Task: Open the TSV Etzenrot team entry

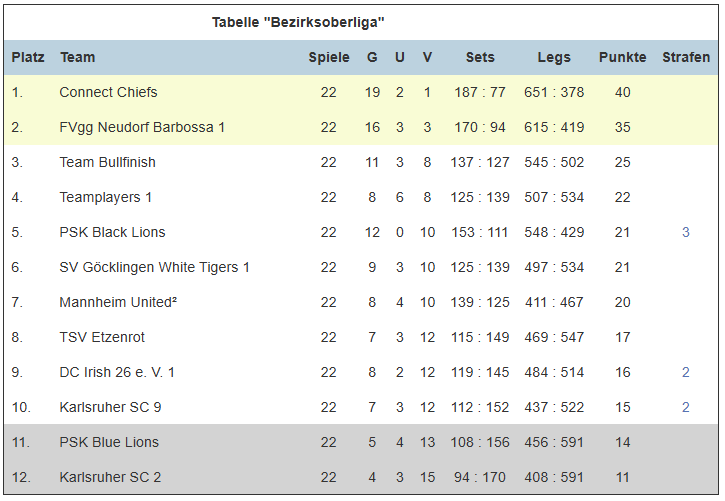Action: click(x=102, y=337)
